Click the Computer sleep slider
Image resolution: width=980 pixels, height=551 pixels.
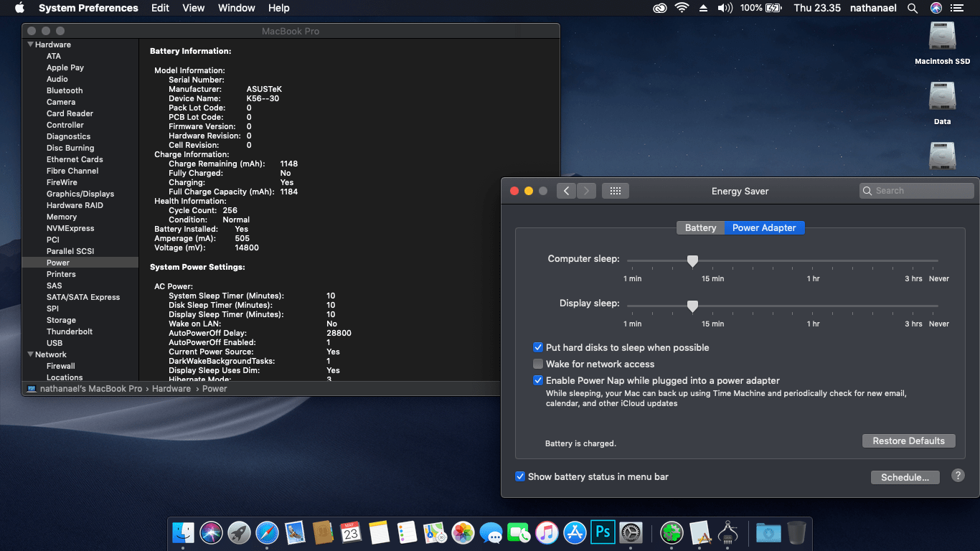point(782,260)
